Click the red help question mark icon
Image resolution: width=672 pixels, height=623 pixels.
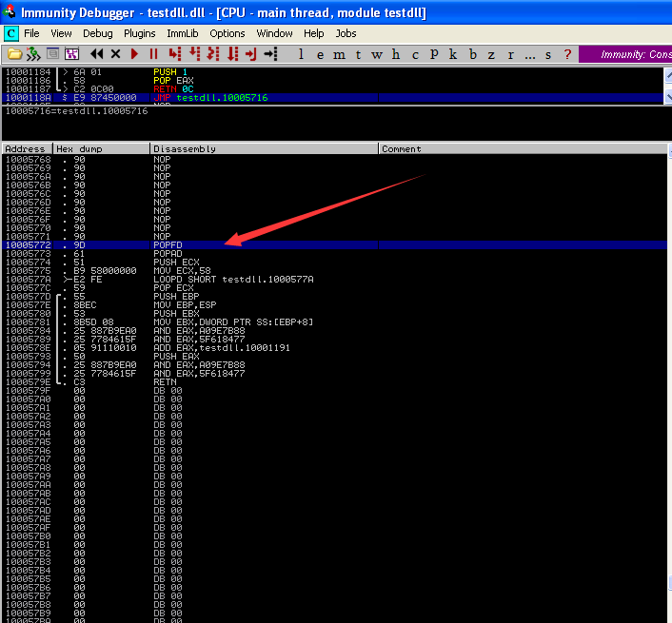coord(568,54)
